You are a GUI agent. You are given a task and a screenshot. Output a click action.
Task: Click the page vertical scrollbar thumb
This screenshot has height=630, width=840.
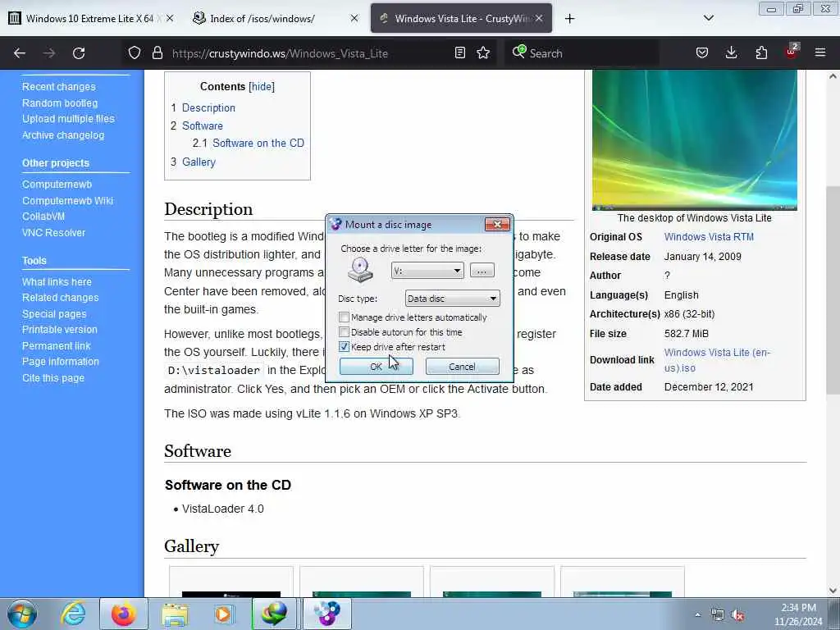[833, 290]
